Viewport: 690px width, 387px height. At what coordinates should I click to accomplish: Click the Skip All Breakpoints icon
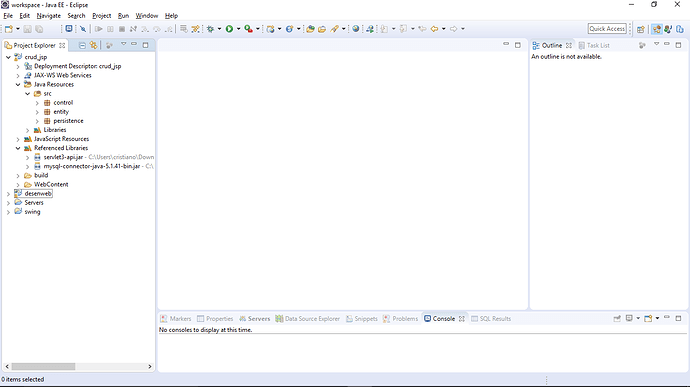click(x=83, y=29)
